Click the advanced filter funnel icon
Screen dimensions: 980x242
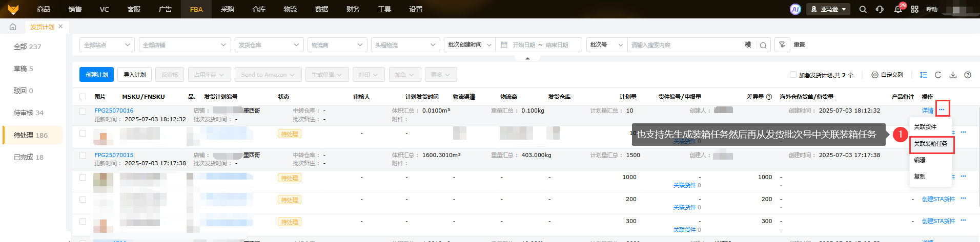[x=782, y=45]
